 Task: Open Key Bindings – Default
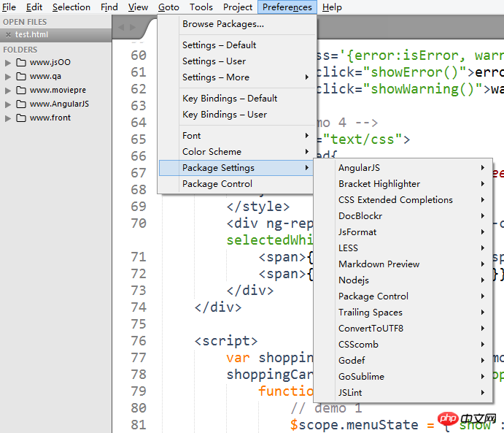(x=236, y=99)
